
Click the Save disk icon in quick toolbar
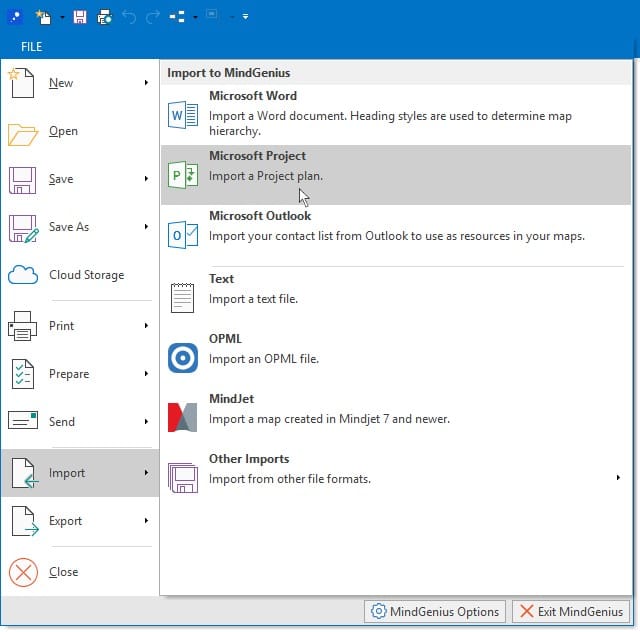(x=80, y=17)
